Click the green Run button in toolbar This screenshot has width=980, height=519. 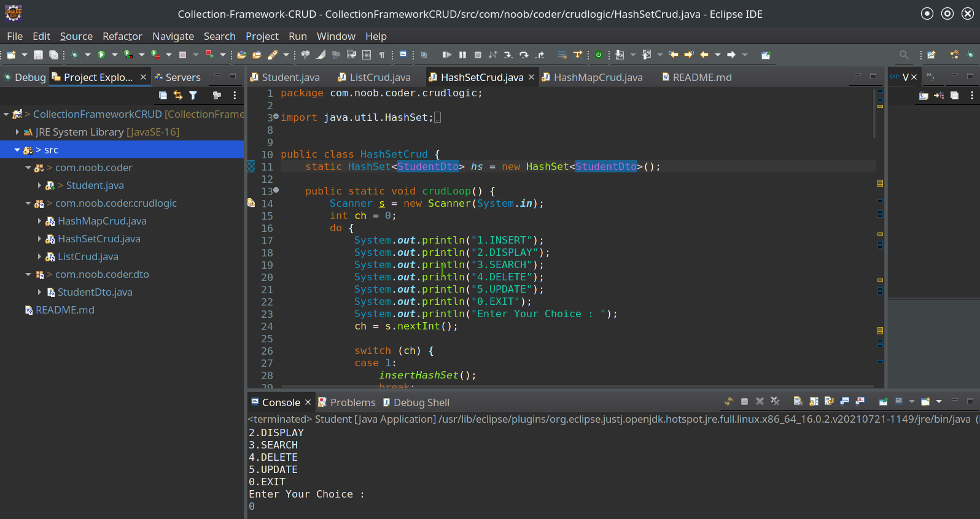(101, 55)
